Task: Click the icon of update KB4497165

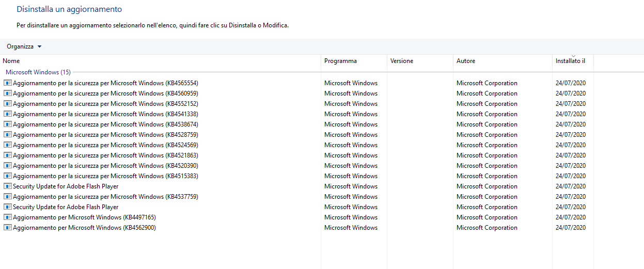Action: tap(8, 217)
